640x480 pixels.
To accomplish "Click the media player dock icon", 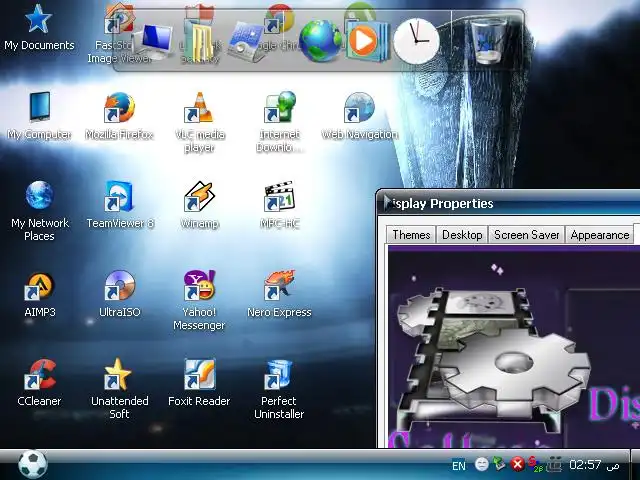I will pyautogui.click(x=366, y=41).
